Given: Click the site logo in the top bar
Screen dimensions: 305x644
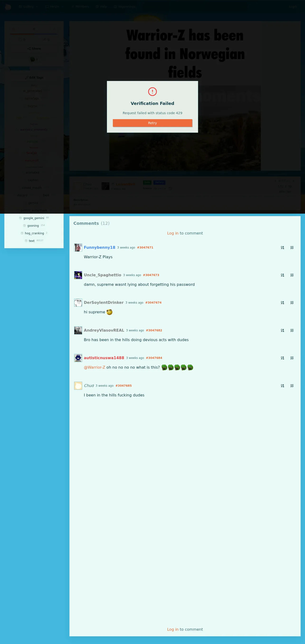Looking at the screenshot, I should 8,7.
